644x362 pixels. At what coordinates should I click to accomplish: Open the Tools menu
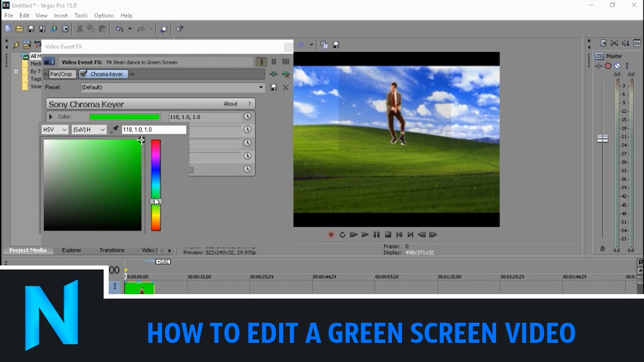coord(81,16)
